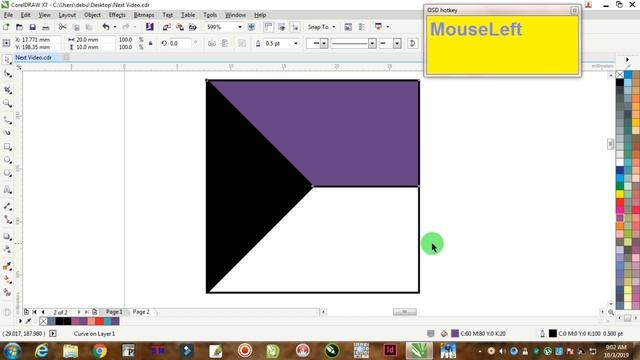
Task: Select the Zoom tool in toolbox
Action: coord(7,104)
